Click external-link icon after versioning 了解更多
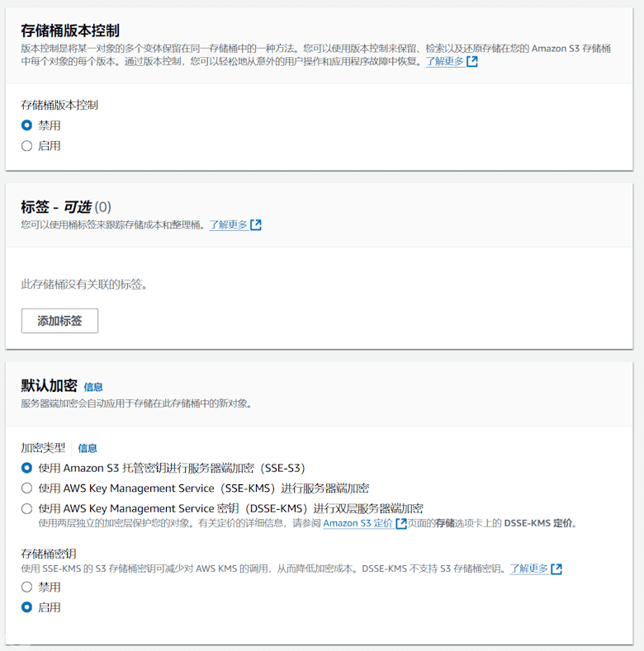This screenshot has width=644, height=651. [x=472, y=61]
